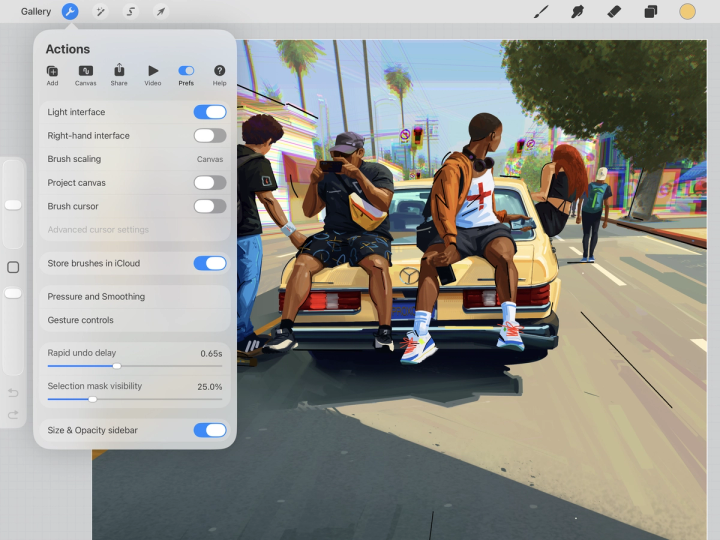Switch to the Share tab
Image resolution: width=720 pixels, height=540 pixels.
pos(119,75)
